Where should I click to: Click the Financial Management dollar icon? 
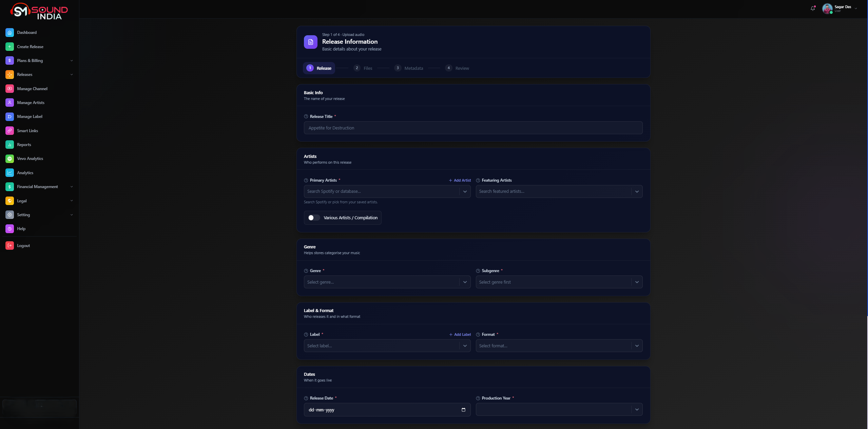(x=9, y=187)
